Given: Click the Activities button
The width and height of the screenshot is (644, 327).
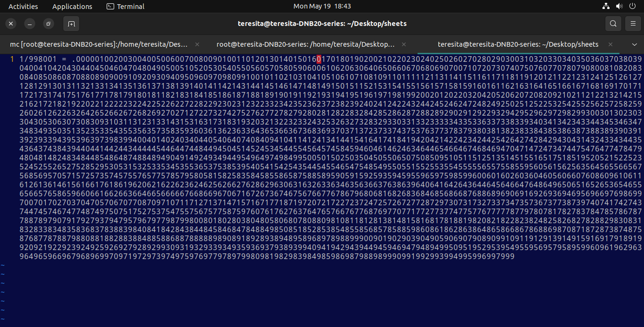Looking at the screenshot, I should point(23,6).
